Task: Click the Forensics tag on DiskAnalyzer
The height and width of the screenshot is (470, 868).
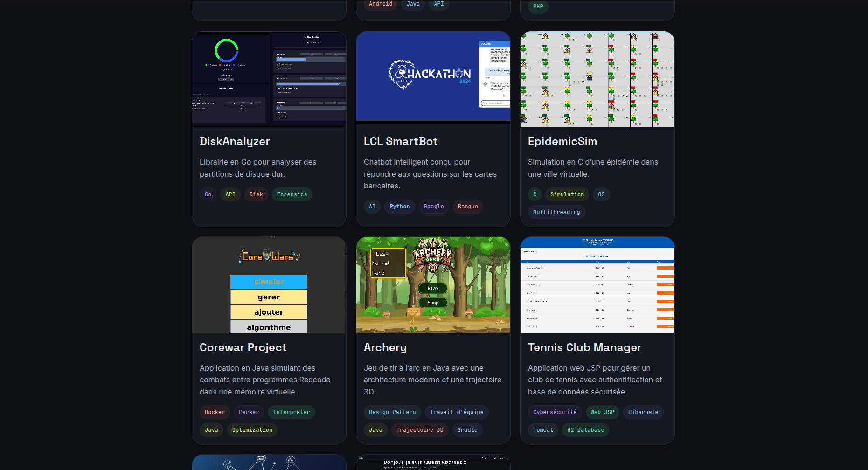Action: (292, 194)
